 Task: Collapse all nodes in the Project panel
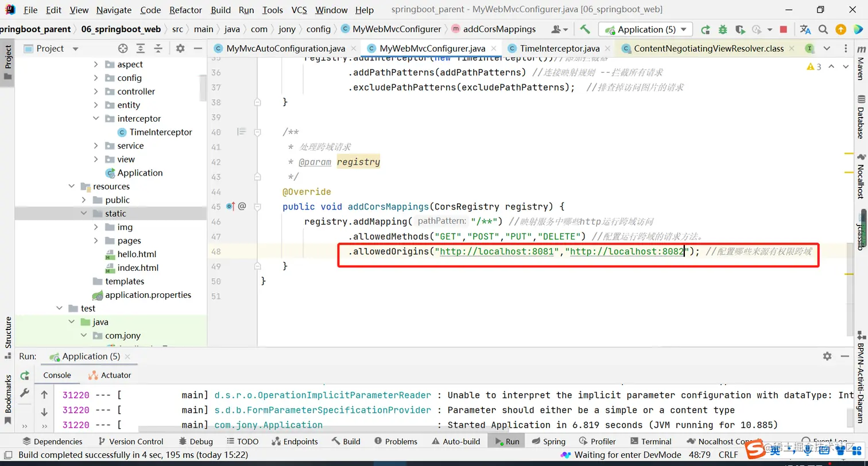tap(158, 49)
